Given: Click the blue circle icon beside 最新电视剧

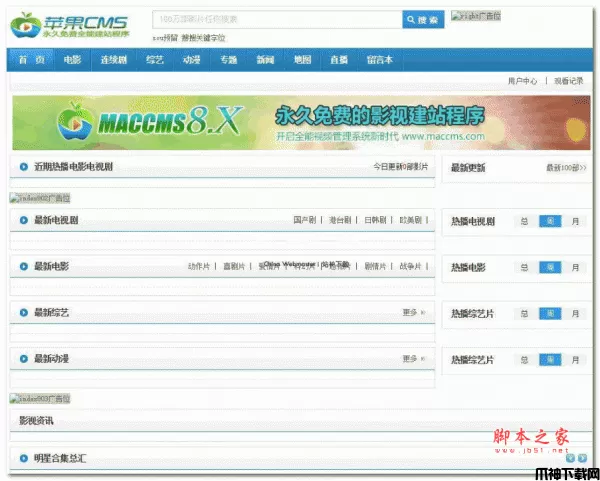Looking at the screenshot, I should 24,220.
